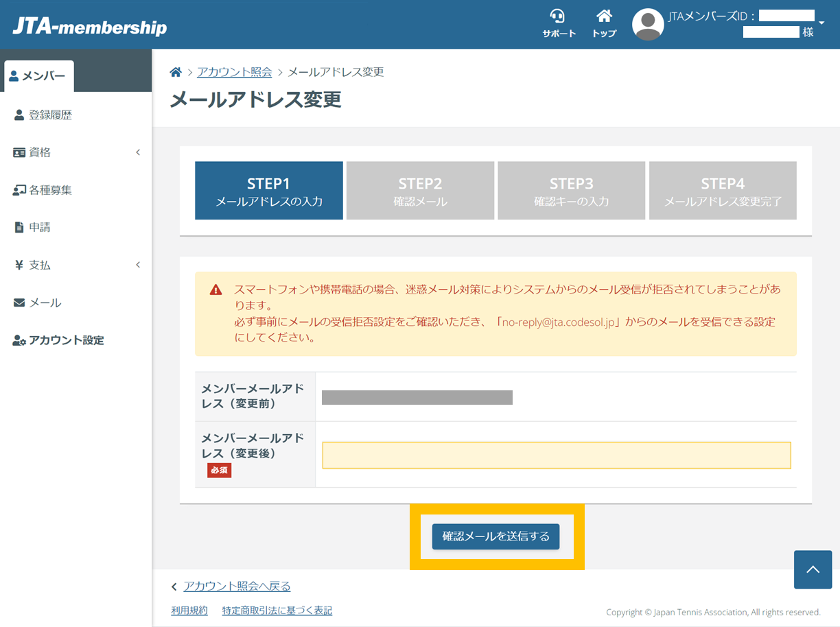Click the STEP1 メールアドレスの入力 step

(268, 190)
